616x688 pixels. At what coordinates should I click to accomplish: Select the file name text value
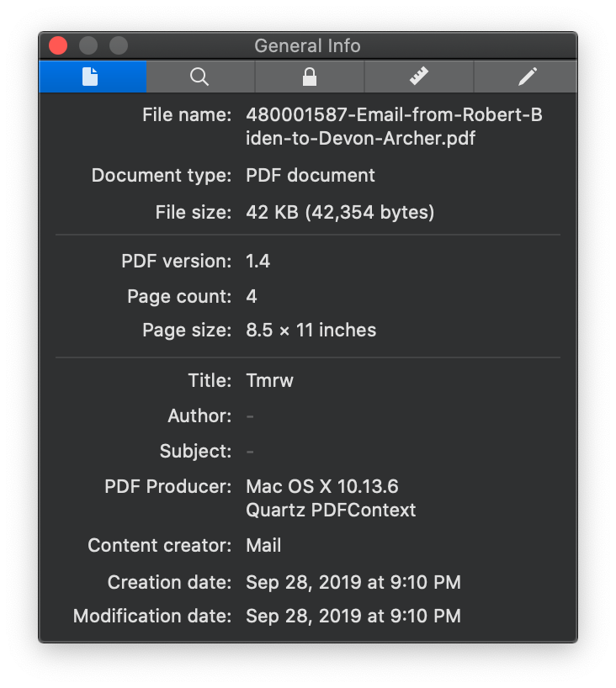[x=394, y=126]
